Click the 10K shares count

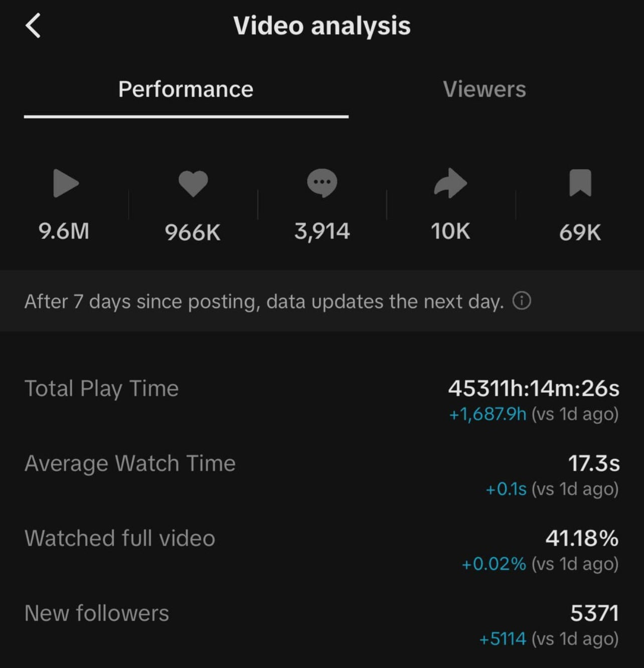pos(450,231)
